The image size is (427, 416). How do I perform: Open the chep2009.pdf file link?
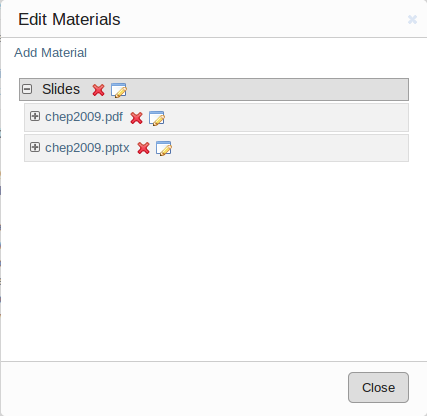(84, 117)
